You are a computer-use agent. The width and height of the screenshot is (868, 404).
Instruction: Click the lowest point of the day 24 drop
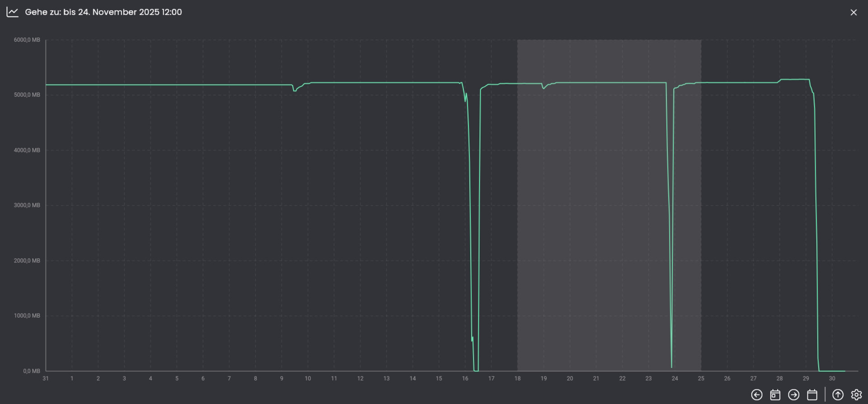tap(671, 367)
